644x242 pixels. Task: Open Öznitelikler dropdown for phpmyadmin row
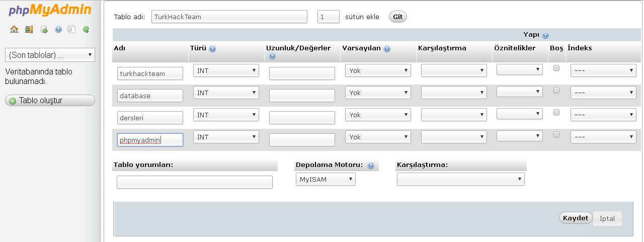(x=520, y=136)
